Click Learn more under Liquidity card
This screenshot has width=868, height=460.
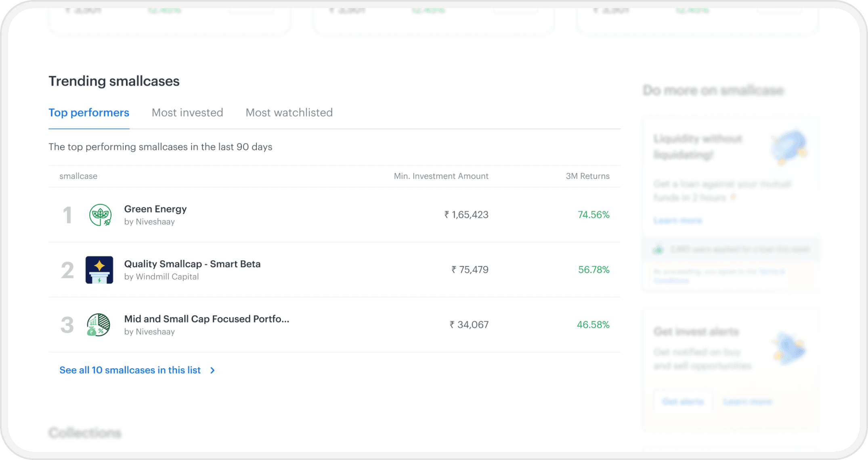click(x=677, y=221)
